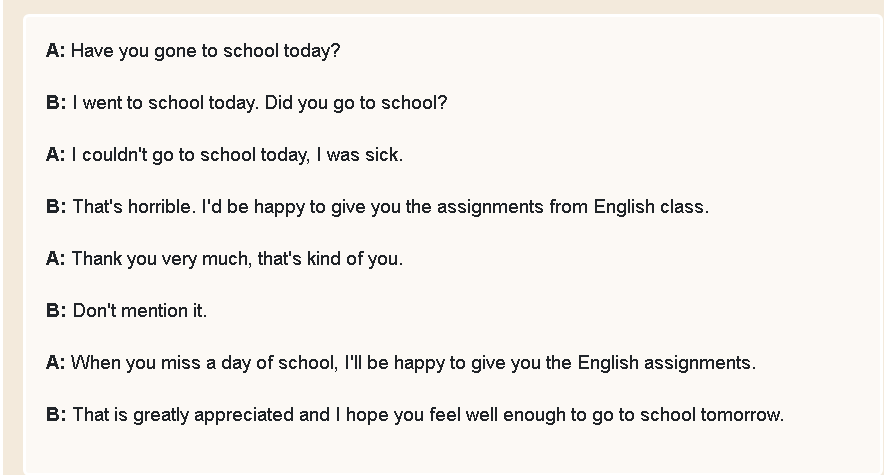Screen dimensions: 884x475
Task: Click the line "Don't mention it."
Action: [x=140, y=311]
